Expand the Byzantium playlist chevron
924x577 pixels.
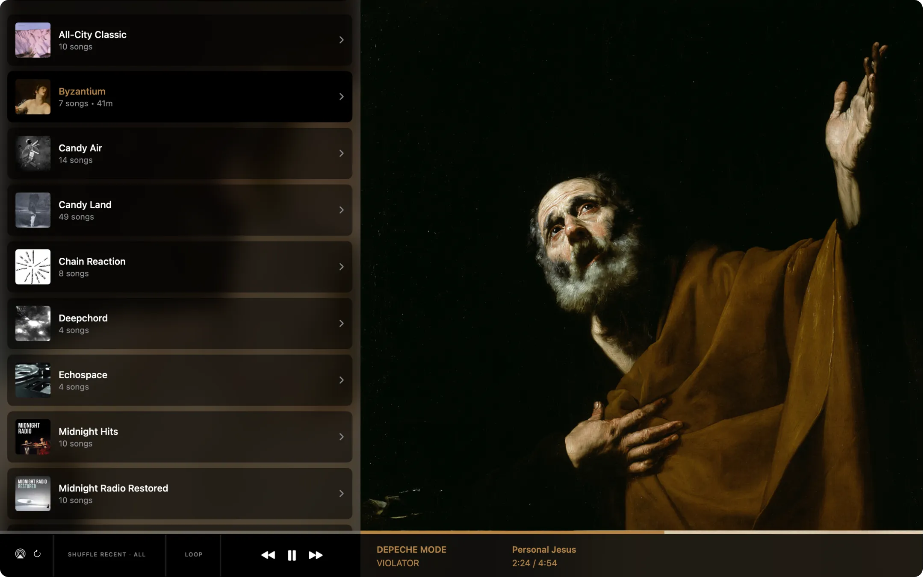[x=341, y=97]
